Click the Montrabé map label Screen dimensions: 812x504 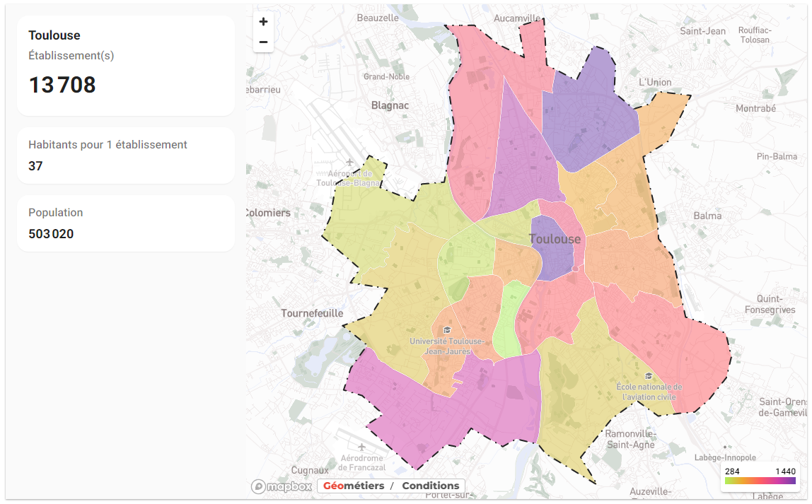[755, 108]
